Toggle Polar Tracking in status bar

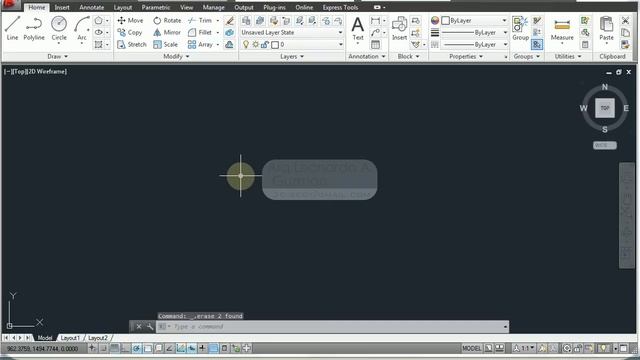[137, 348]
